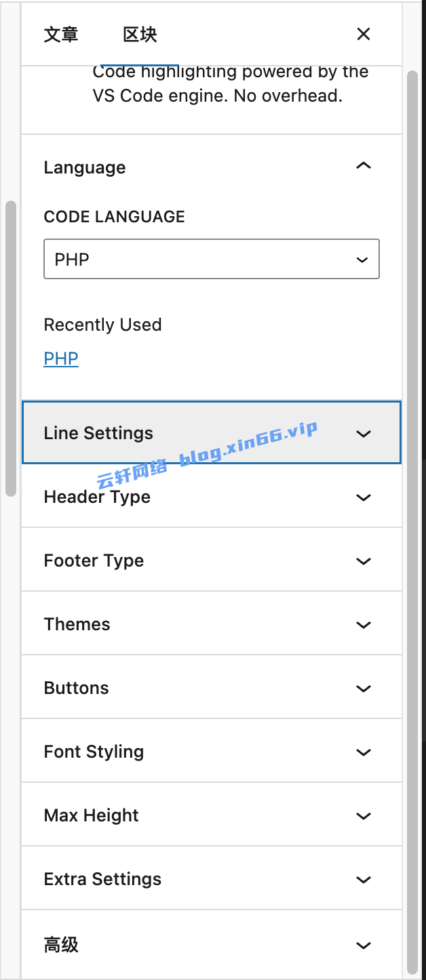This screenshot has width=426, height=980.
Task: Select the recently used PHP link
Action: pyautogui.click(x=61, y=359)
